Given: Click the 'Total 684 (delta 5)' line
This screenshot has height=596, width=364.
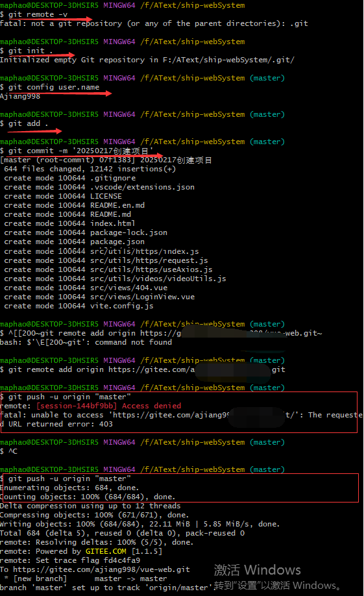Looking at the screenshot, I should click(x=123, y=534).
